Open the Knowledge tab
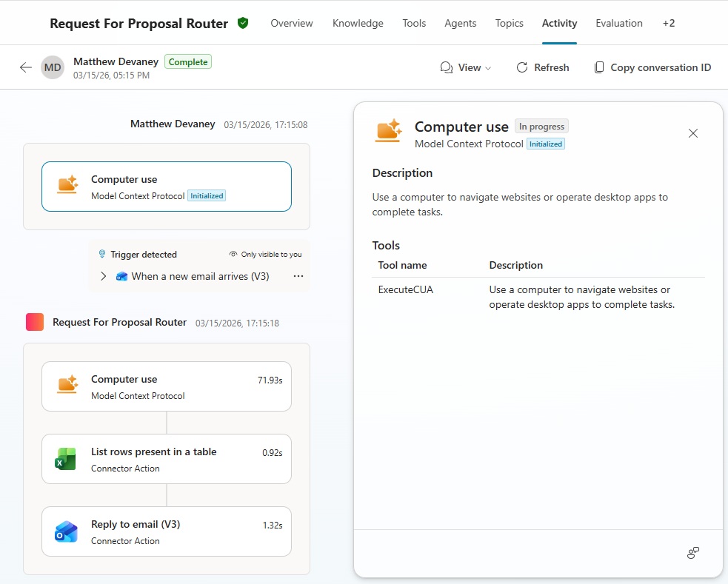The image size is (728, 584). 358,23
